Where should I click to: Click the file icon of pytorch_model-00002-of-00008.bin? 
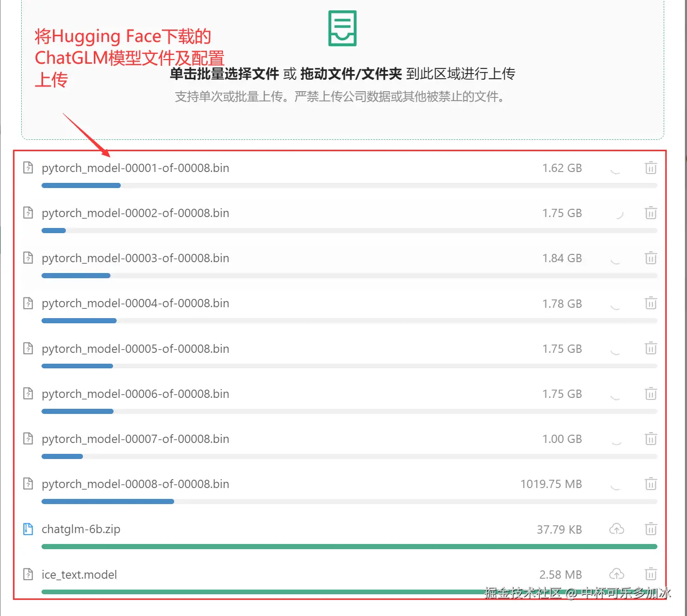coord(29,213)
